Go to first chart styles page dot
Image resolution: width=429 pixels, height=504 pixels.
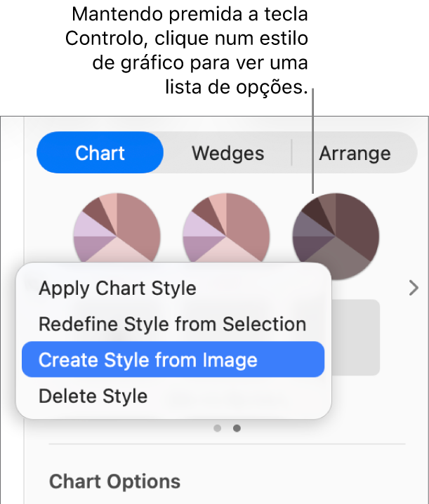(218, 428)
